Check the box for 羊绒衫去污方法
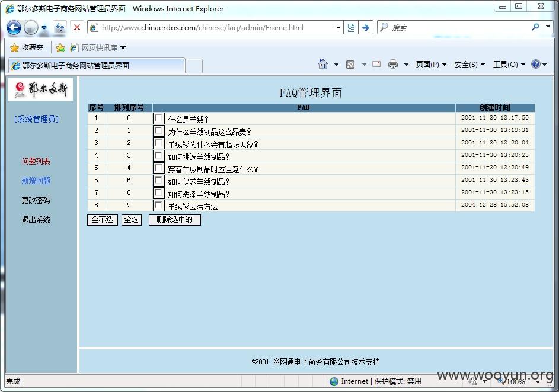This screenshot has width=559, height=392. (159, 206)
